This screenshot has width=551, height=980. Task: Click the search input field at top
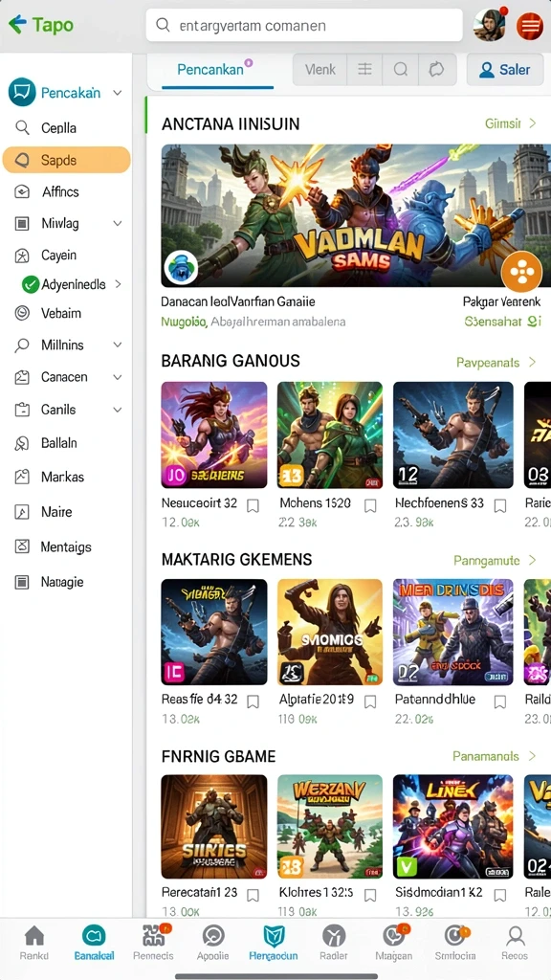(304, 25)
